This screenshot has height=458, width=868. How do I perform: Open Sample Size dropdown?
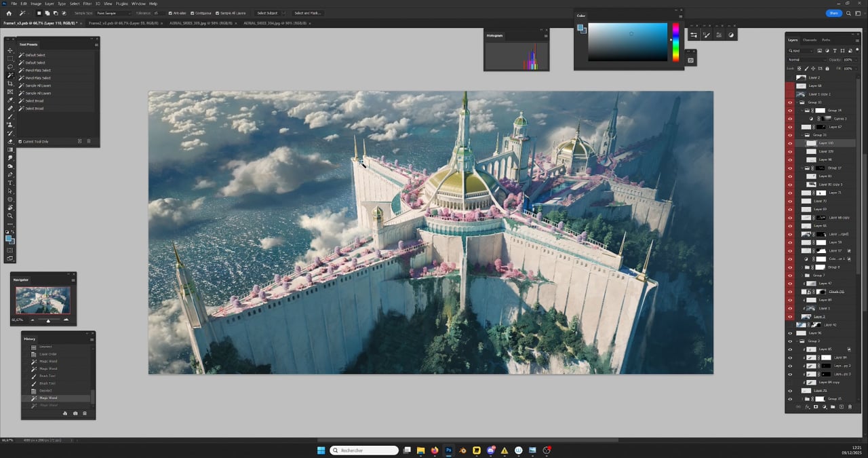[113, 13]
